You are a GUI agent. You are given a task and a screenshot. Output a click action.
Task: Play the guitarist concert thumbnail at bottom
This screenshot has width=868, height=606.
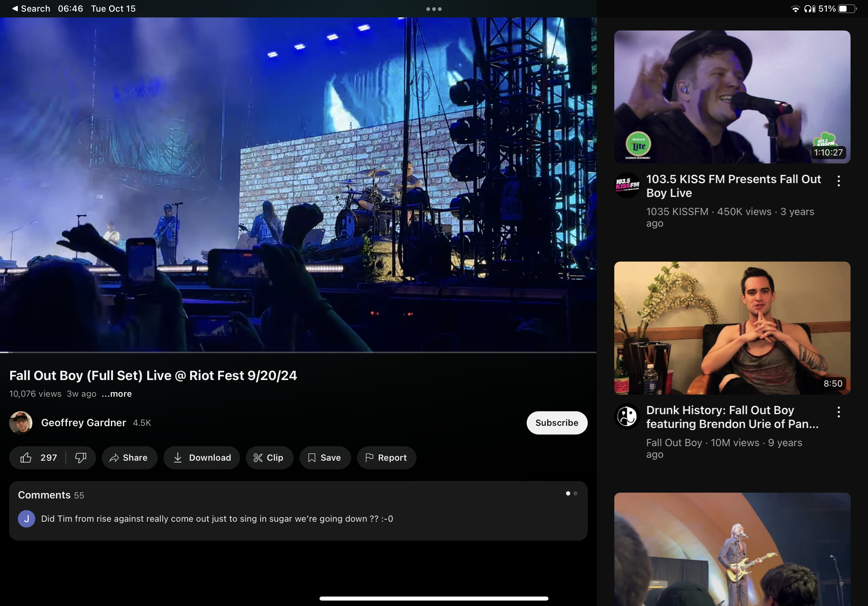click(732, 549)
